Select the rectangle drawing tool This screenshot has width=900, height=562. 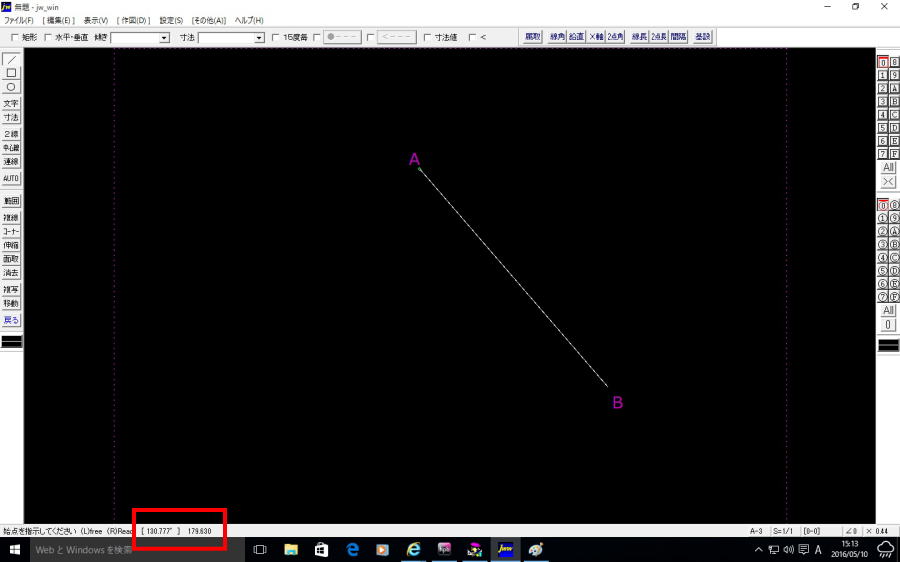point(11,73)
